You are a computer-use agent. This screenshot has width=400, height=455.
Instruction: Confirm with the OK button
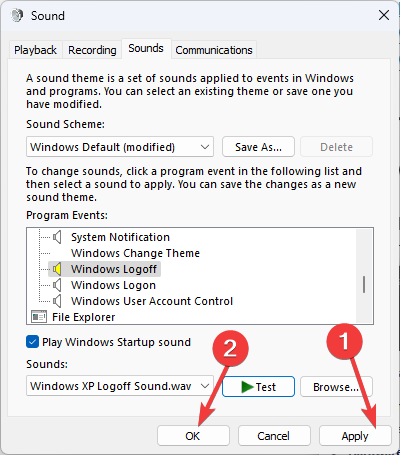coord(193,436)
